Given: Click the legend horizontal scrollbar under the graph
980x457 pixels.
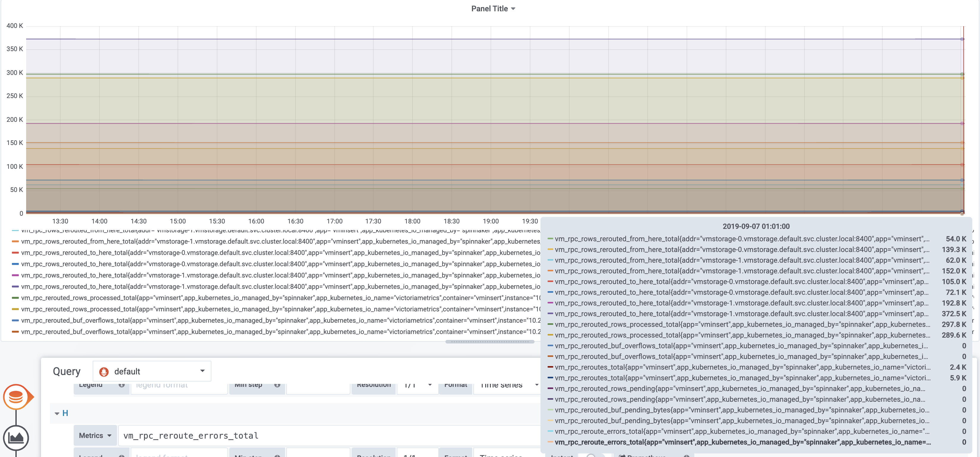Looking at the screenshot, I should click(490, 341).
